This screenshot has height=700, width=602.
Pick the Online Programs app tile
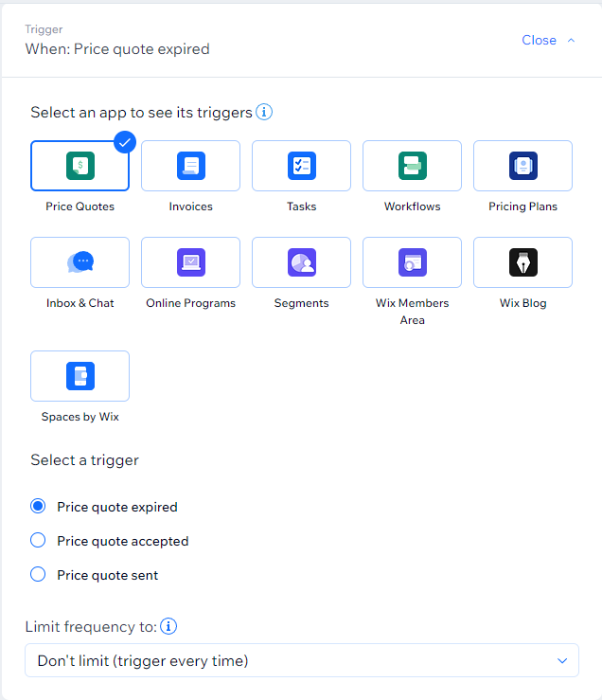pyautogui.click(x=190, y=262)
